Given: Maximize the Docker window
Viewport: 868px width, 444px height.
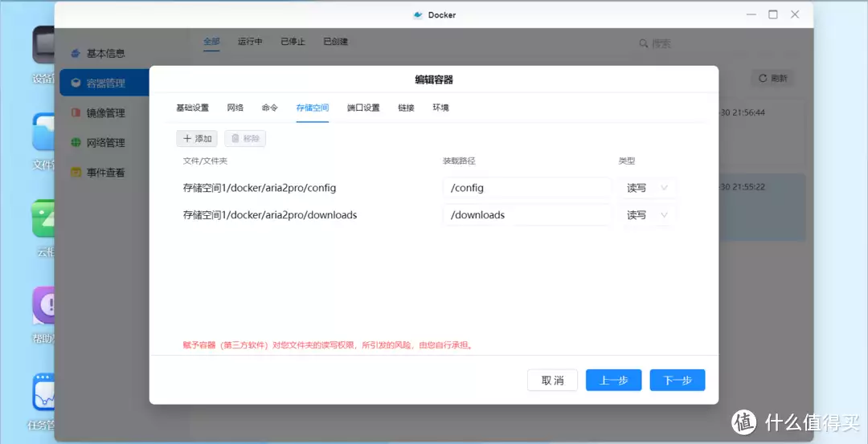Looking at the screenshot, I should pos(773,15).
